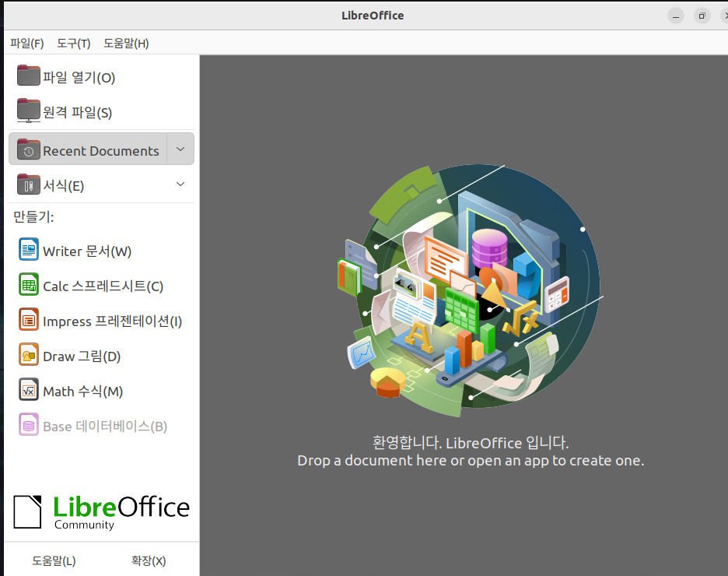Click the LibreOffice Community logo
This screenshot has width=728, height=576.
coord(100,511)
